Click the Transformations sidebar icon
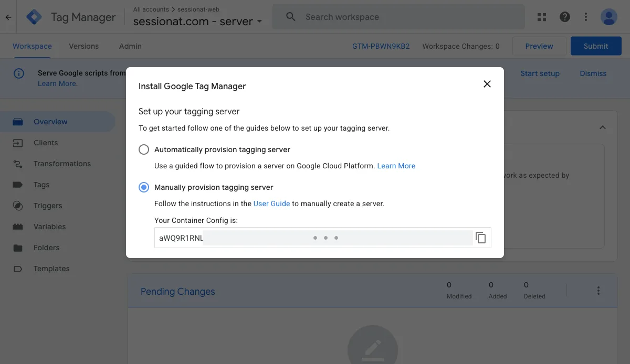This screenshot has width=630, height=364. tap(18, 164)
